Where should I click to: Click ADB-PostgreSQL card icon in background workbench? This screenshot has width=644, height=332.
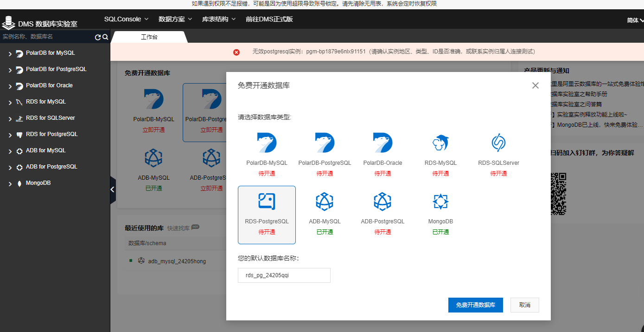pos(211,158)
